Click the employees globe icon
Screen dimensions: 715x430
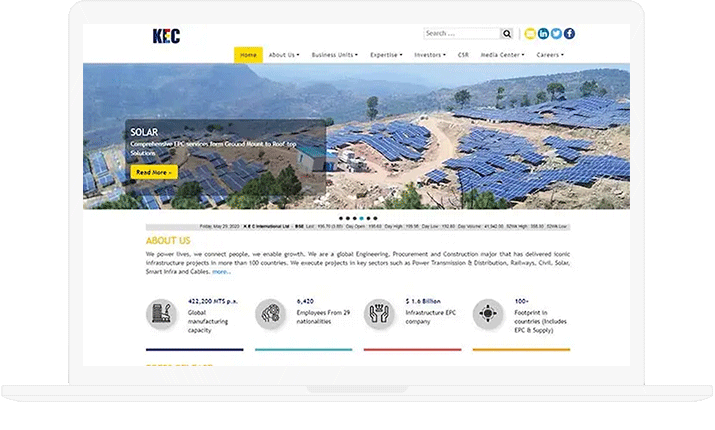(270, 314)
